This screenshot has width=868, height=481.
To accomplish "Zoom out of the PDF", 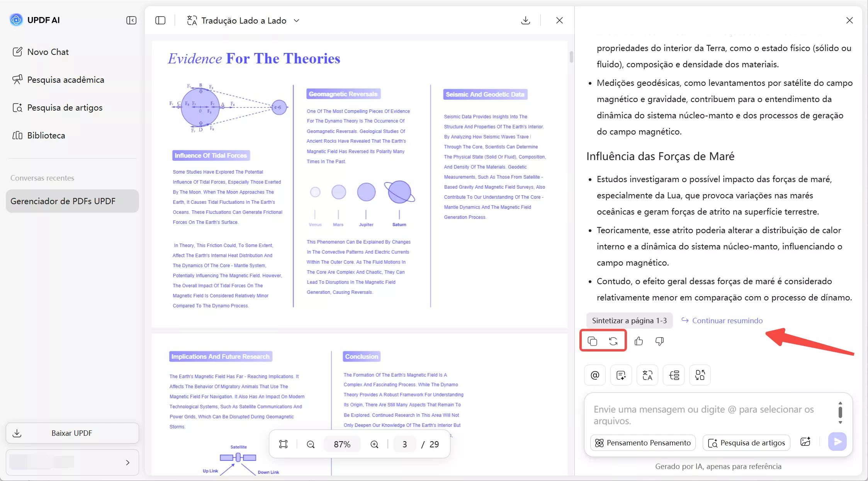I will [x=311, y=444].
